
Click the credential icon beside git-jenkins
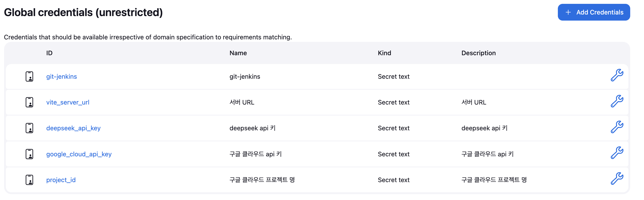tap(29, 76)
